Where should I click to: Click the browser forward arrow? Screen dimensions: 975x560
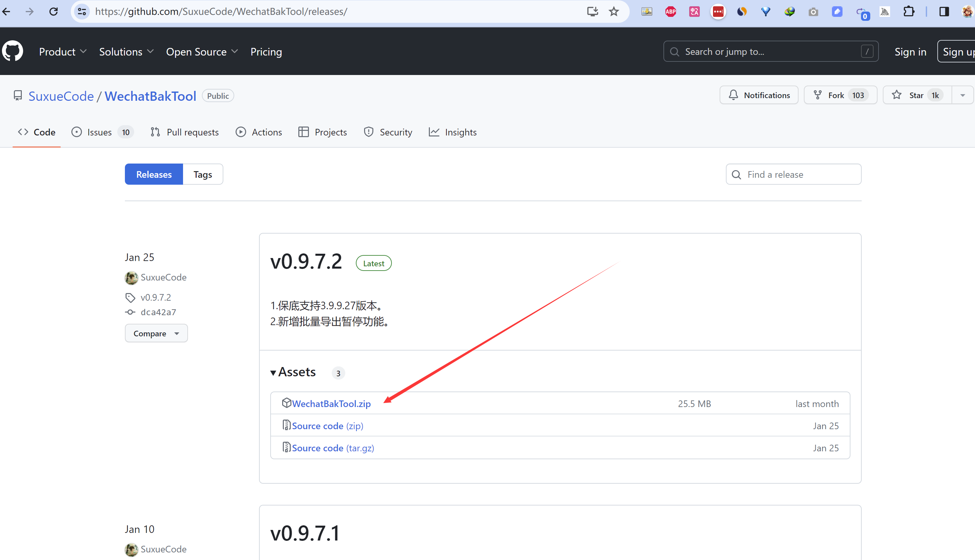(x=30, y=12)
